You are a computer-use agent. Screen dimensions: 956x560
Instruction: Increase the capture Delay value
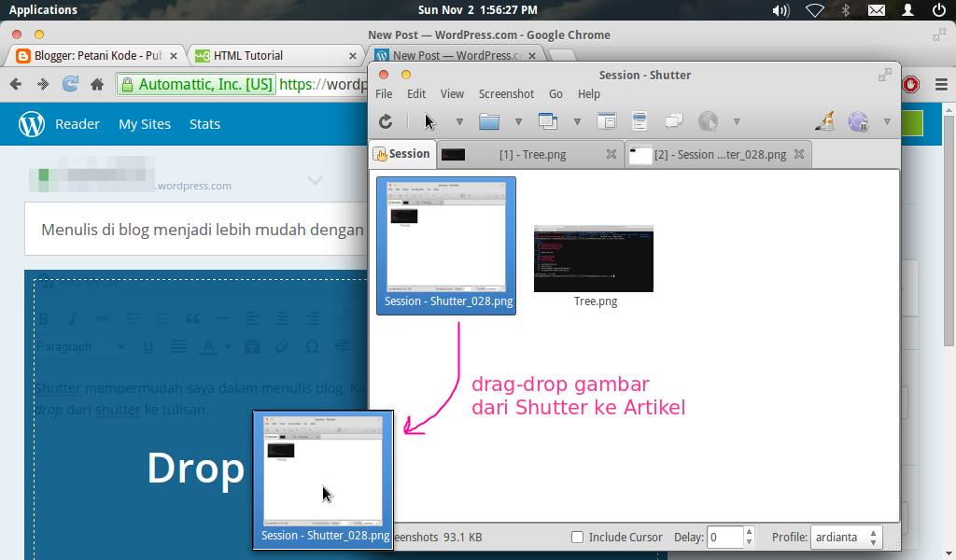[x=747, y=532]
